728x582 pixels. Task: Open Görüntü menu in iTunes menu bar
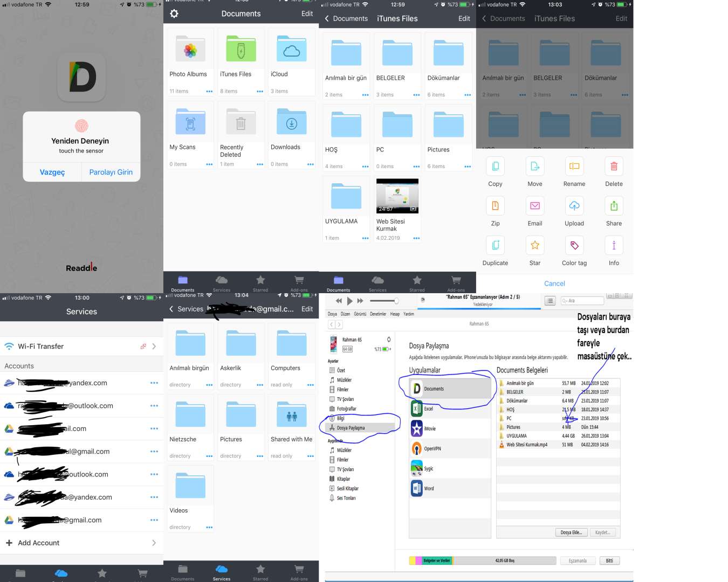(360, 314)
